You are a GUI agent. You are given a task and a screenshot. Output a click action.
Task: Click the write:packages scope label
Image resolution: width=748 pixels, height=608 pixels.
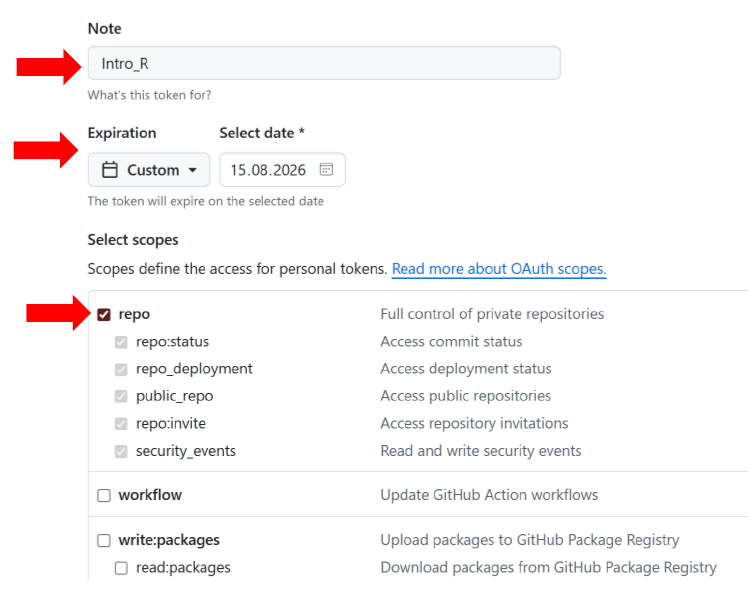point(169,541)
